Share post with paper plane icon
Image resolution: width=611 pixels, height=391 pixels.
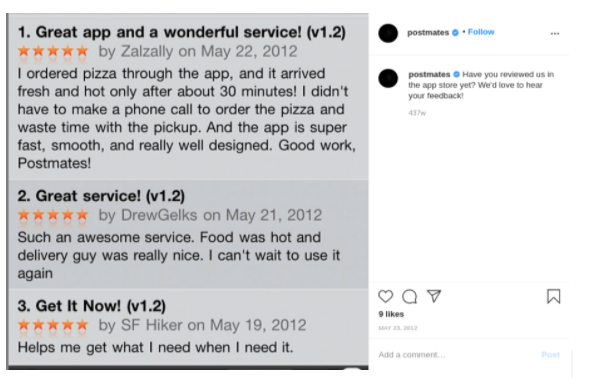434,296
